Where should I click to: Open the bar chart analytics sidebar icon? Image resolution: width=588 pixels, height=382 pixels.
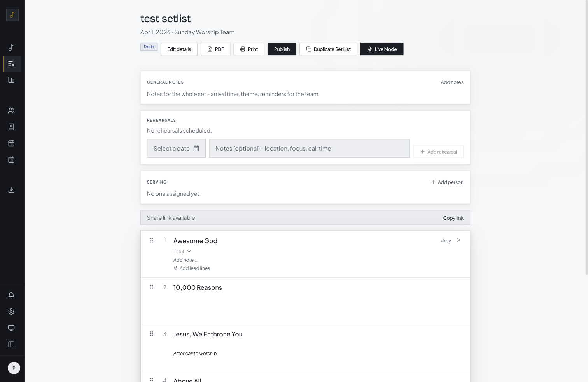[x=11, y=80]
